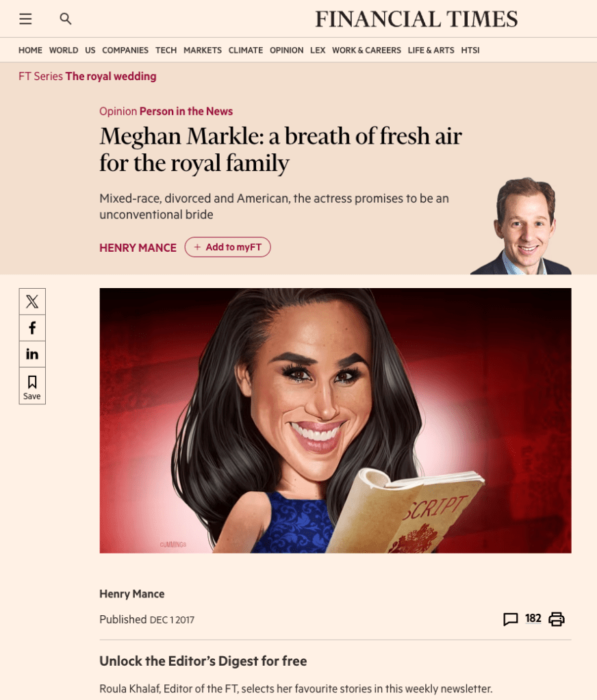Share article on LinkedIn
The height and width of the screenshot is (700, 597).
pyautogui.click(x=32, y=354)
